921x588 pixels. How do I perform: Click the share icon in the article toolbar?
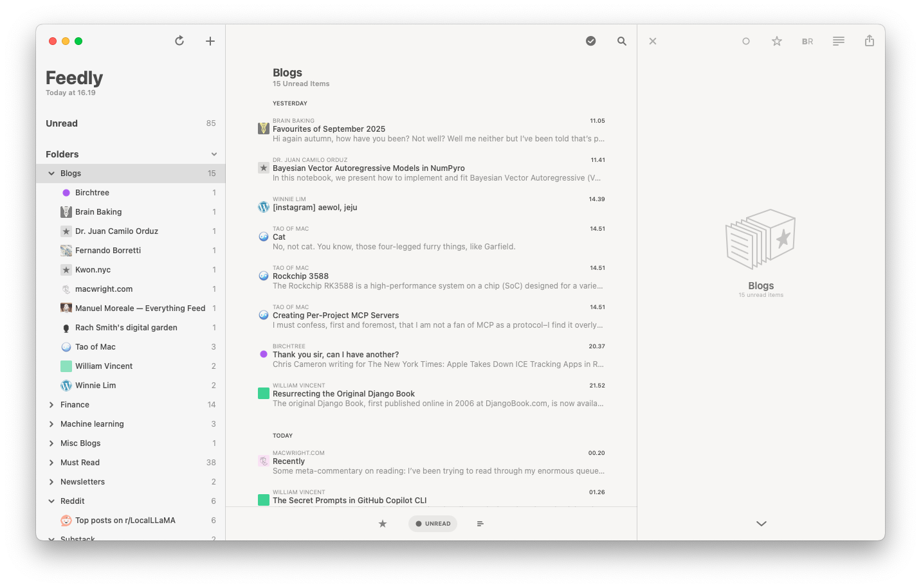pyautogui.click(x=870, y=41)
